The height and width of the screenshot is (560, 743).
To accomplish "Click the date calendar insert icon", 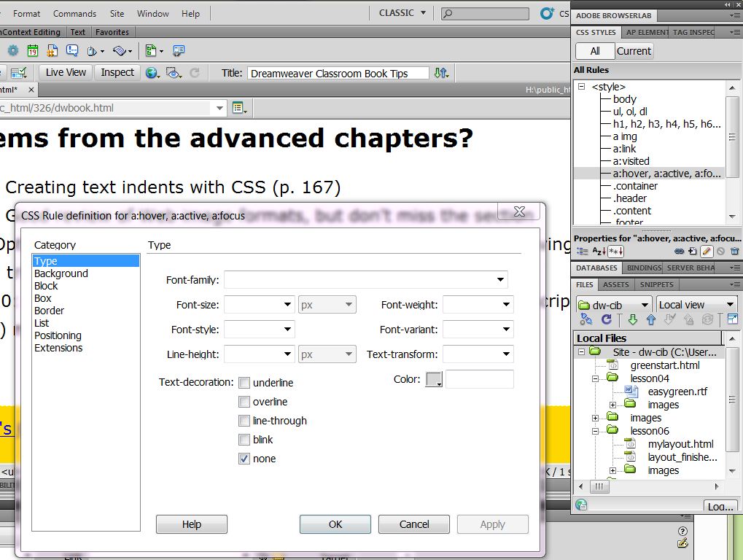I will 33,51.
